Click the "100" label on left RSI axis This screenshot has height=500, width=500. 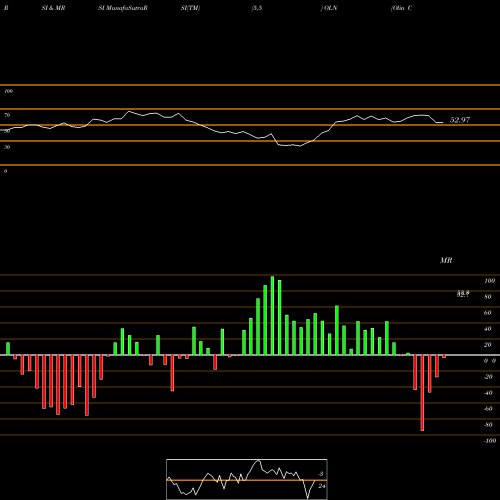[x=8, y=91]
